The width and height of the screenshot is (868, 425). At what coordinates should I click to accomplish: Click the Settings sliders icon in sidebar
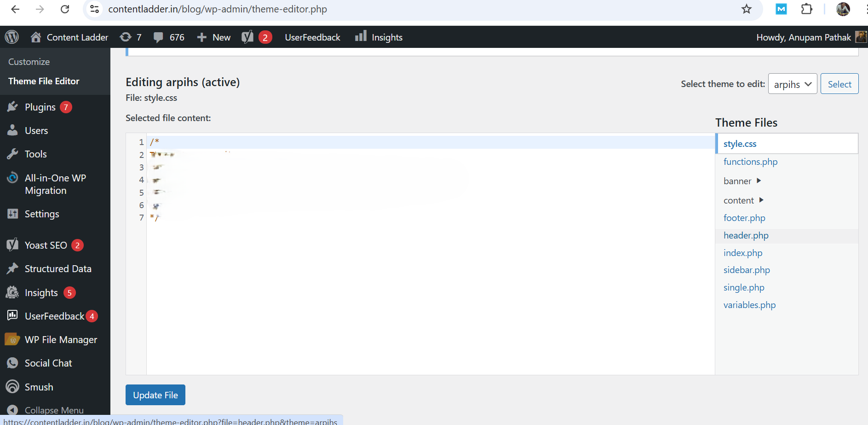coord(12,214)
